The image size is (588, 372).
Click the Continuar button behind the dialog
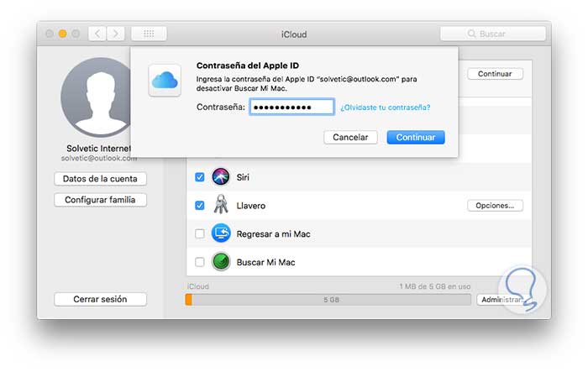coord(495,74)
